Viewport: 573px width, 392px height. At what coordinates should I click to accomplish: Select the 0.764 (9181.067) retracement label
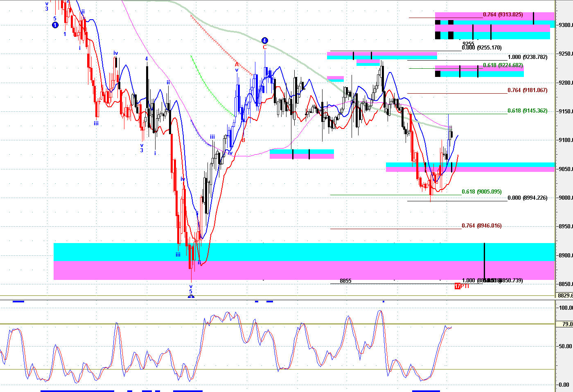pyautogui.click(x=527, y=90)
